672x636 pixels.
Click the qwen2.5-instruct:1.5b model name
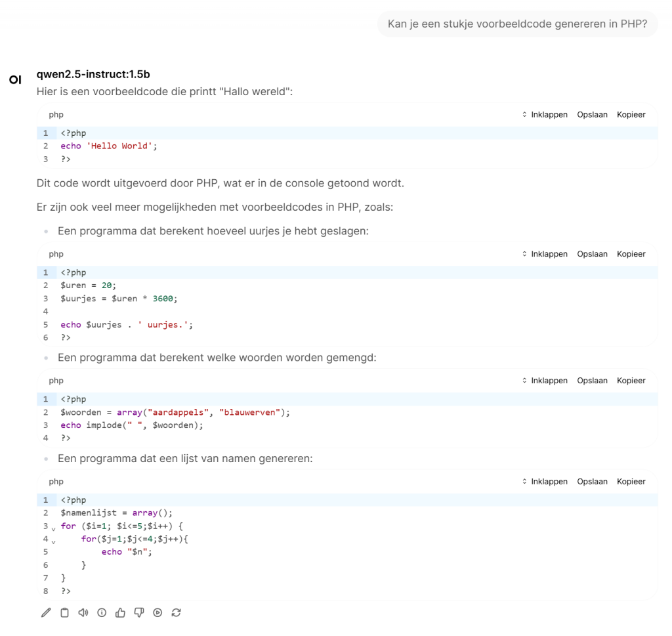click(x=93, y=74)
